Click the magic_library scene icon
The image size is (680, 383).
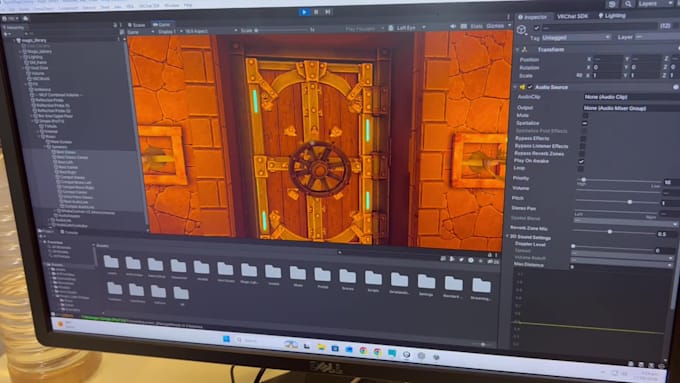tap(18, 40)
